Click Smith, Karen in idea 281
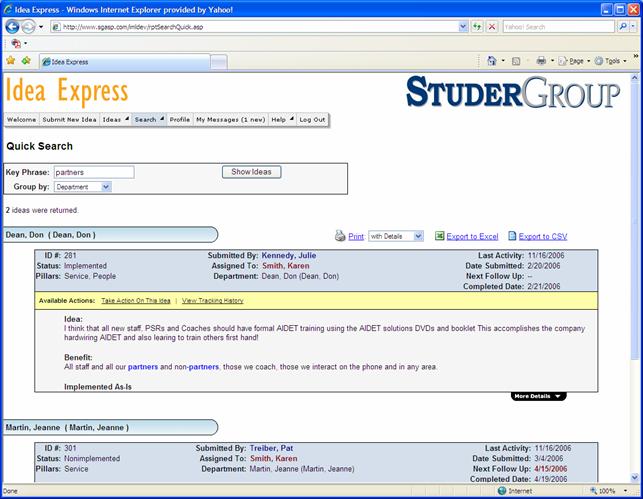This screenshot has width=643, height=499. 286,266
